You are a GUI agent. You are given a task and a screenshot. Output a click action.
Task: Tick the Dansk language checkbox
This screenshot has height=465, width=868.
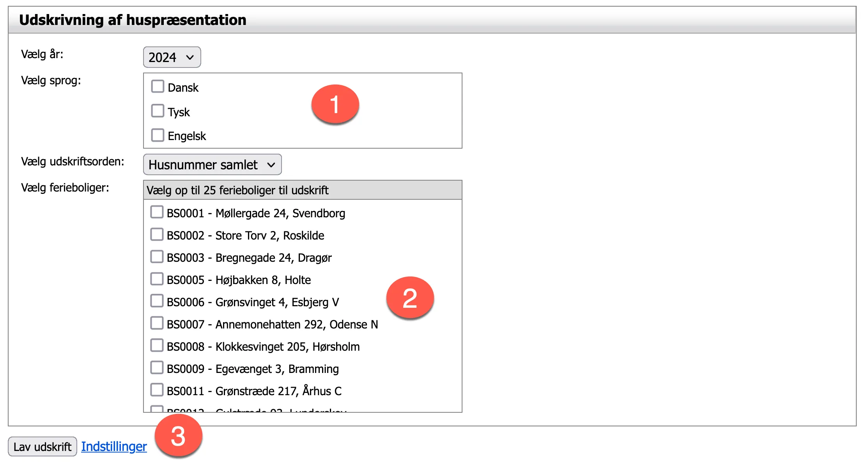[x=158, y=86]
